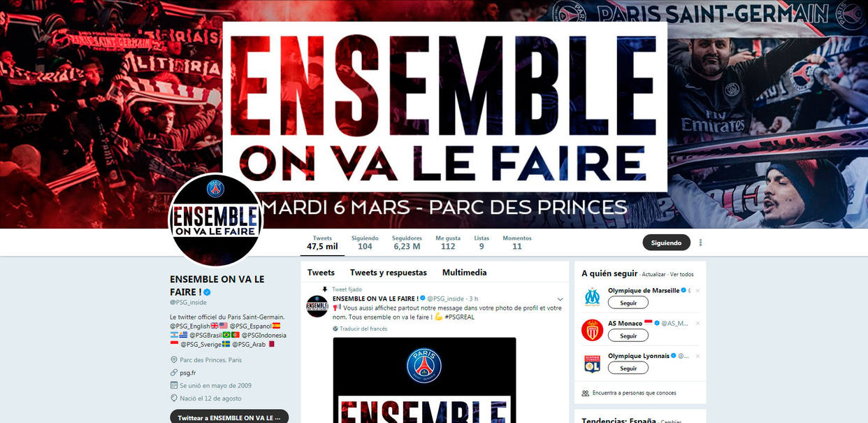Click the PSG avatar in pinned tweet
Viewport: 868px width, 423px height.
pyautogui.click(x=317, y=306)
